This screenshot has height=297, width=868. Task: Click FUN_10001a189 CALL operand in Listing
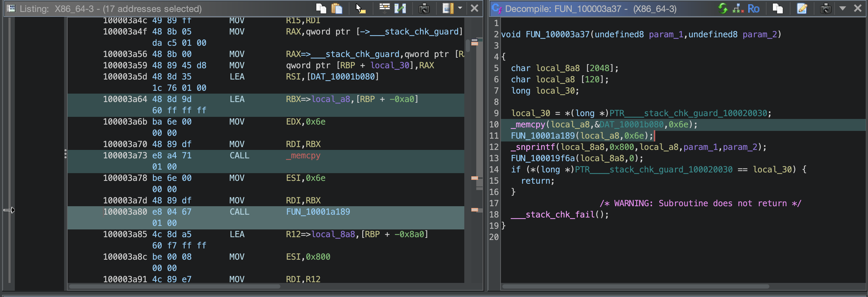coord(318,212)
